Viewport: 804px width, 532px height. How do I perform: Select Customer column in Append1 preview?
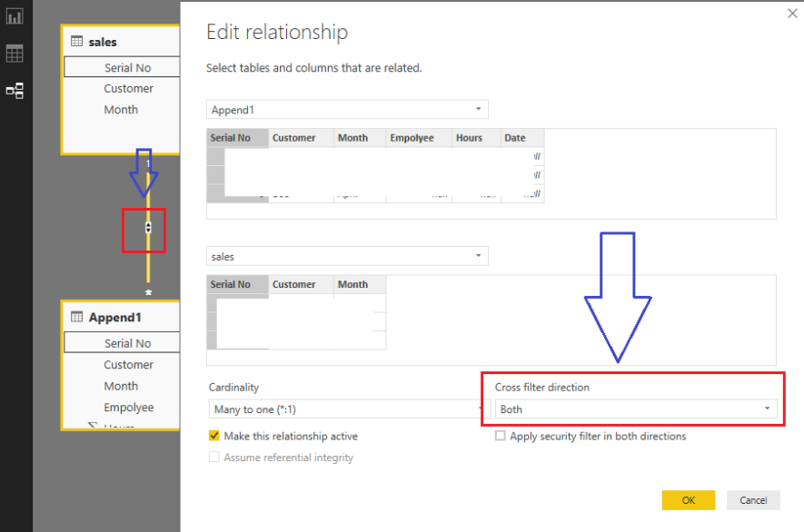(301, 138)
